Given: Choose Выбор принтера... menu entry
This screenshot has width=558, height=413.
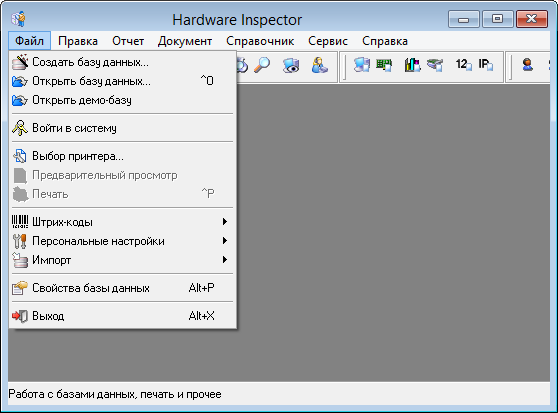Looking at the screenshot, I should [x=123, y=156].
